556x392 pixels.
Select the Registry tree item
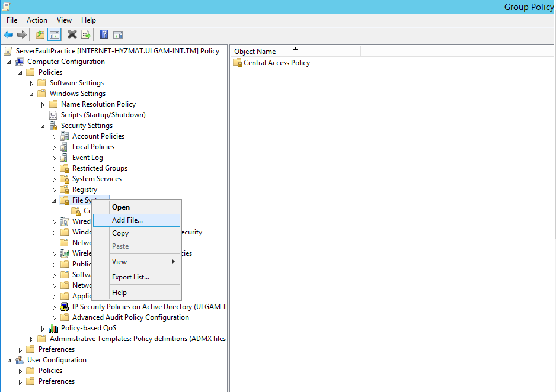tap(84, 189)
